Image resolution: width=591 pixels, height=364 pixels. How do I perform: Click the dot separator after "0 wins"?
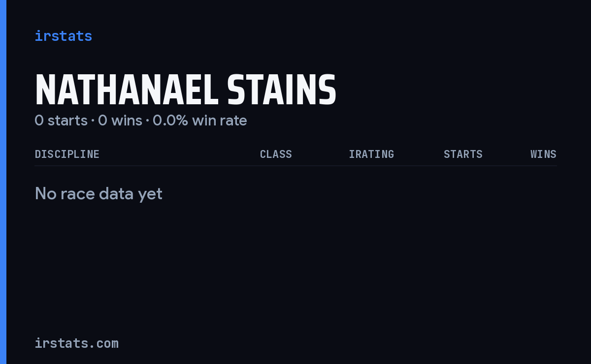[147, 121]
